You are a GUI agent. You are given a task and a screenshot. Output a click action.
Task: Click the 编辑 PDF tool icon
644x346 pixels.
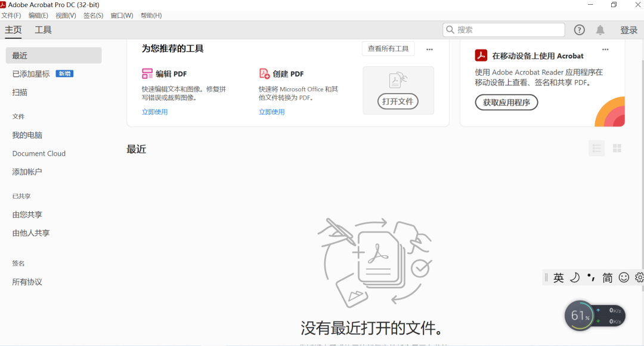click(x=147, y=73)
